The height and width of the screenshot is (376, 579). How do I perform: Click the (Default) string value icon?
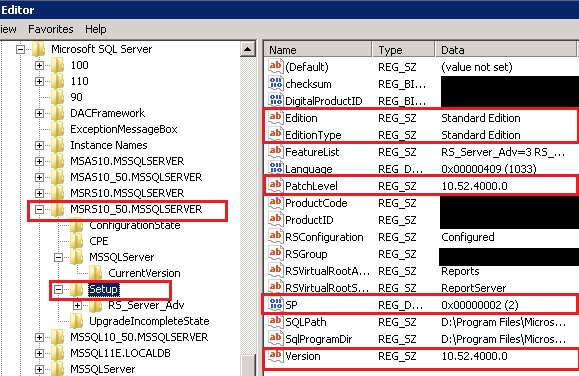pos(275,66)
